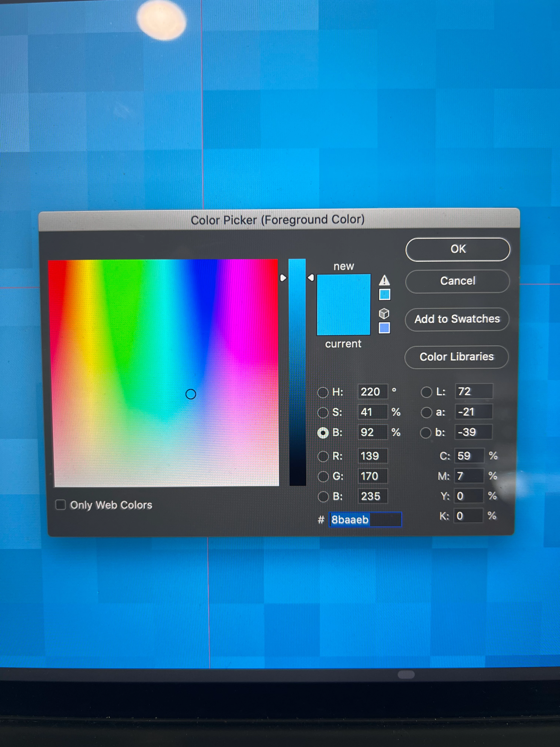This screenshot has width=560, height=747.
Task: Click the out-of-gamut warning triangle icon
Action: (384, 280)
